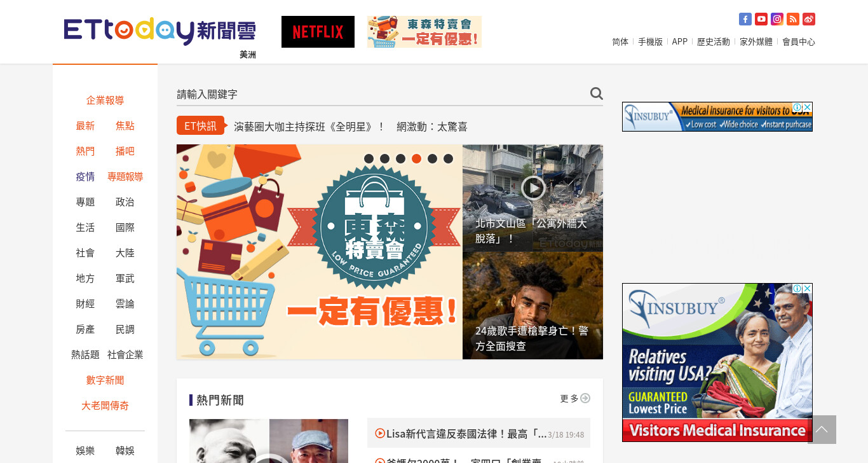Open 企業報導 in sidebar
868x463 pixels.
pyautogui.click(x=105, y=100)
